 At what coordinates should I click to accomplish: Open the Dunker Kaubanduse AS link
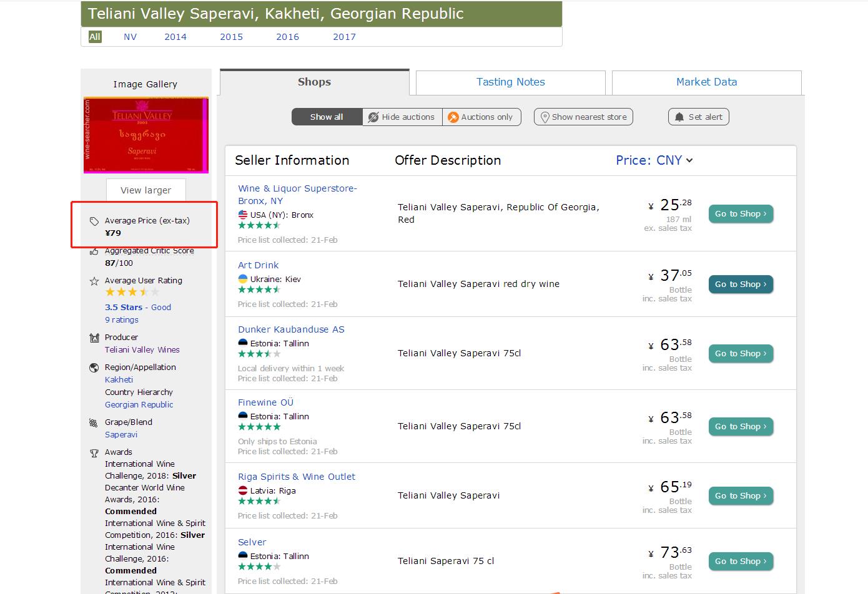tap(291, 329)
